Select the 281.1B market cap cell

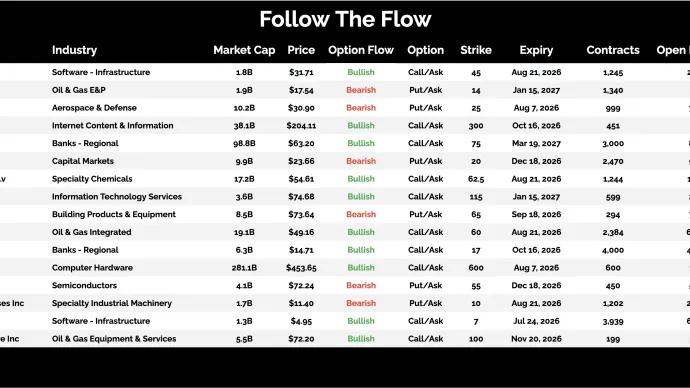point(244,267)
